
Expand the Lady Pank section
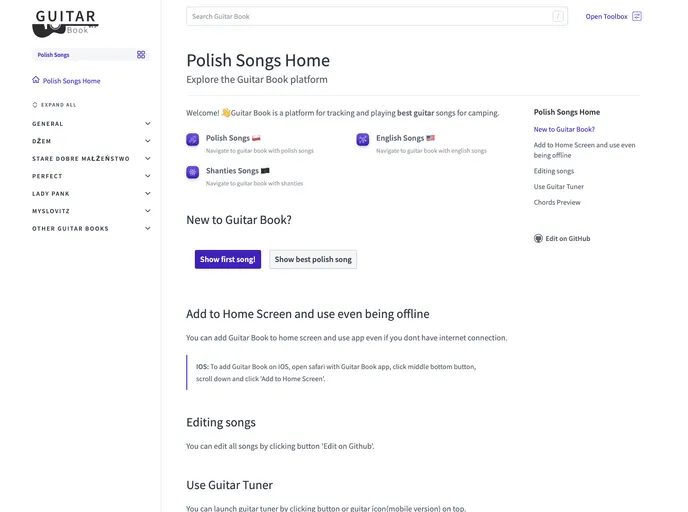[148, 193]
